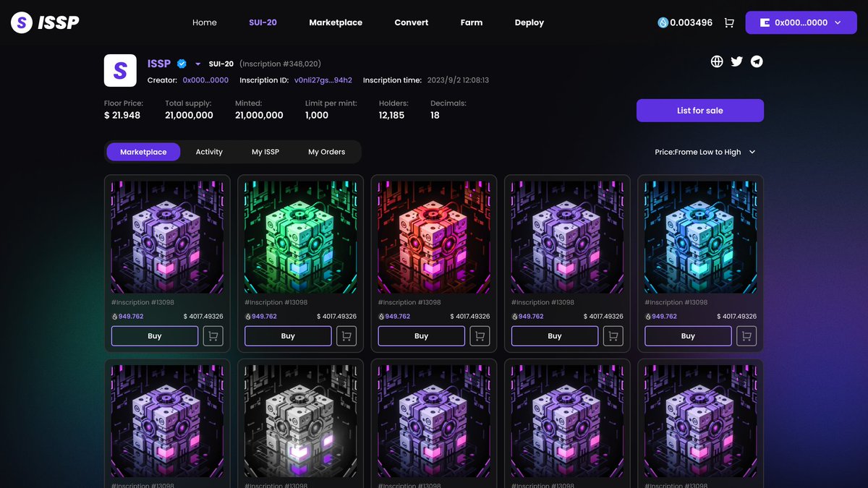Open the Convert page

[412, 22]
